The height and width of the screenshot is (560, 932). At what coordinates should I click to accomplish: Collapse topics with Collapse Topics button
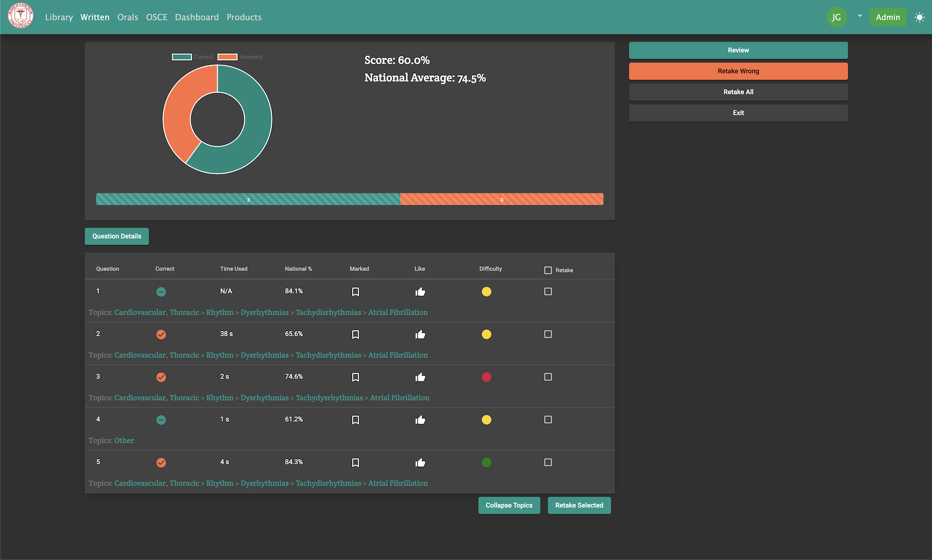pos(509,505)
